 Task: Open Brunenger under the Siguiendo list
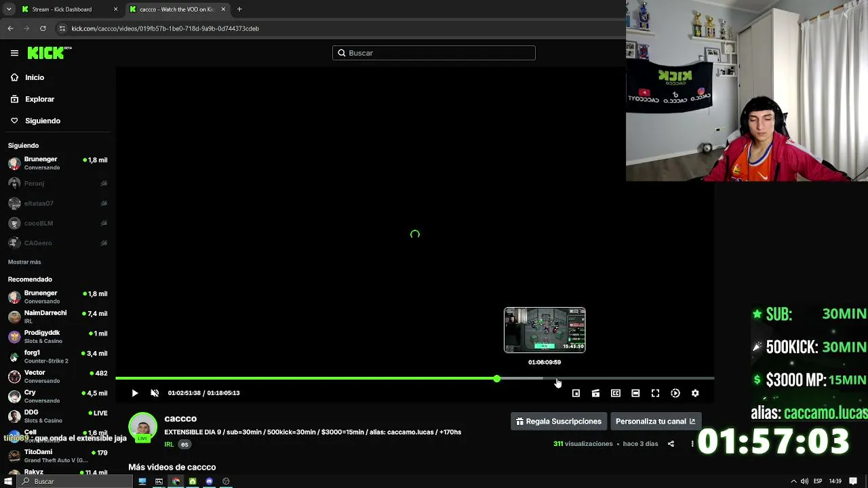pos(58,163)
